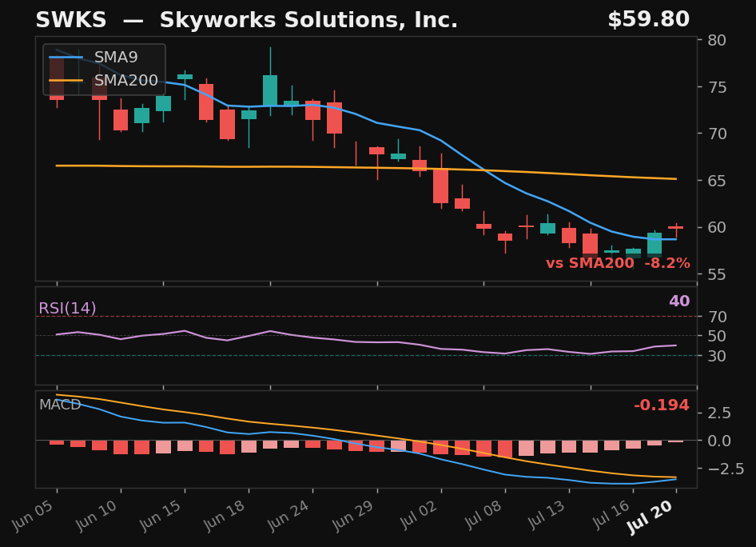Image resolution: width=756 pixels, height=547 pixels.
Task: Click the MACD panel label
Action: click(x=60, y=405)
